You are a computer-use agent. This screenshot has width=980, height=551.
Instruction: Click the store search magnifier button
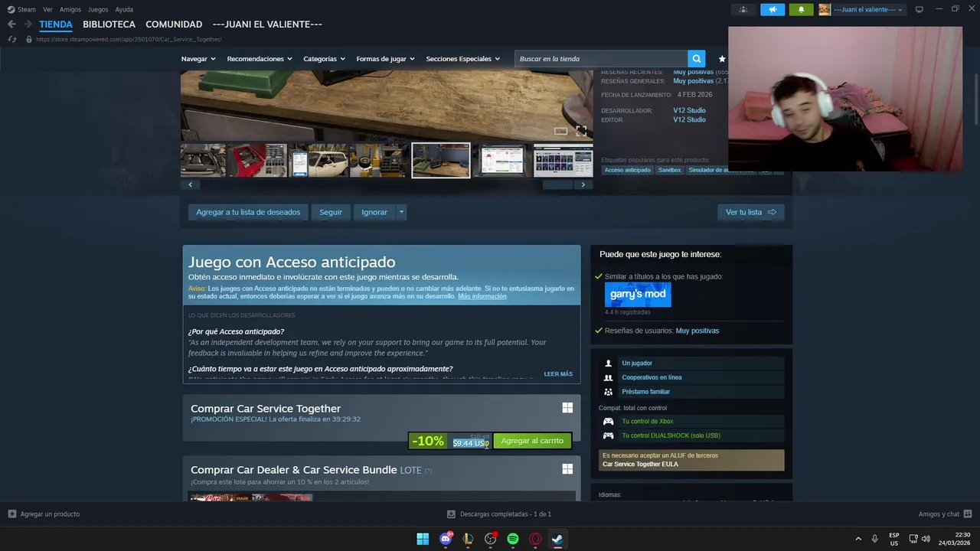pyautogui.click(x=696, y=59)
